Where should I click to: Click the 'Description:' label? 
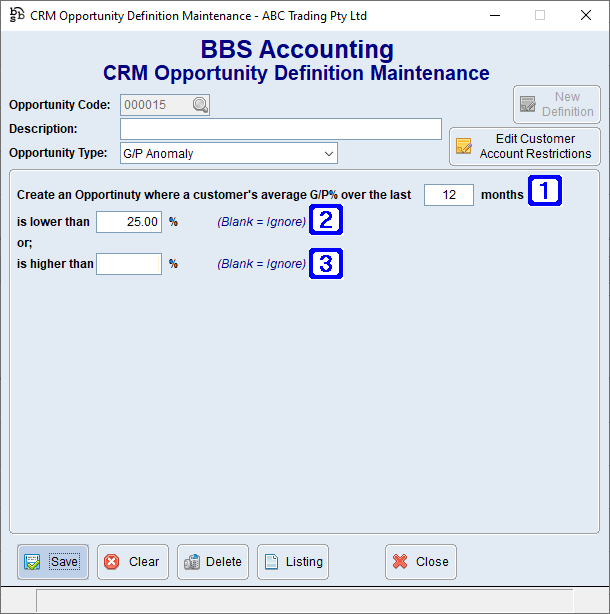(x=43, y=129)
